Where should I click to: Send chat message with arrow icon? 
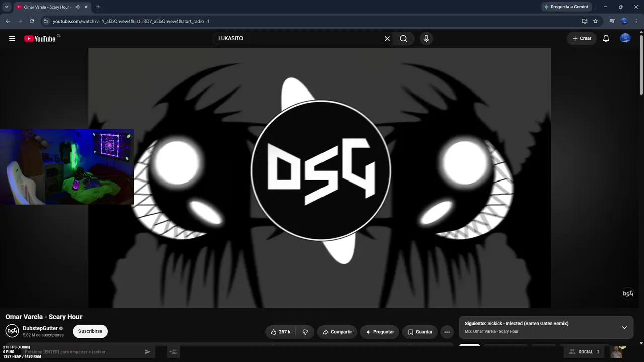pyautogui.click(x=147, y=352)
